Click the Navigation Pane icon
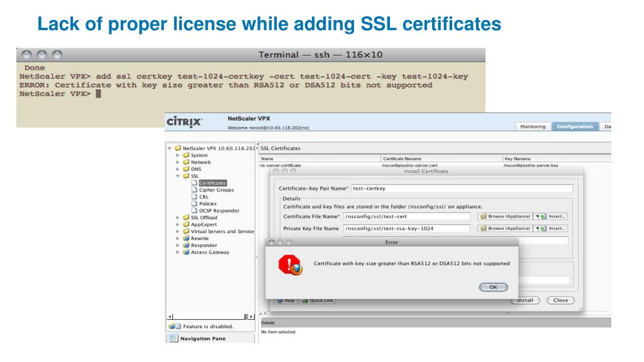 pyautogui.click(x=174, y=337)
